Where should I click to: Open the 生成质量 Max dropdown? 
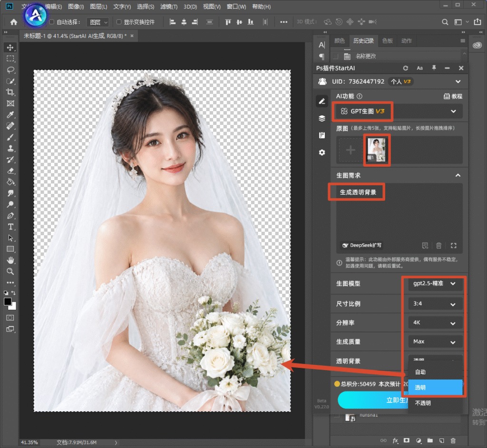(x=435, y=342)
